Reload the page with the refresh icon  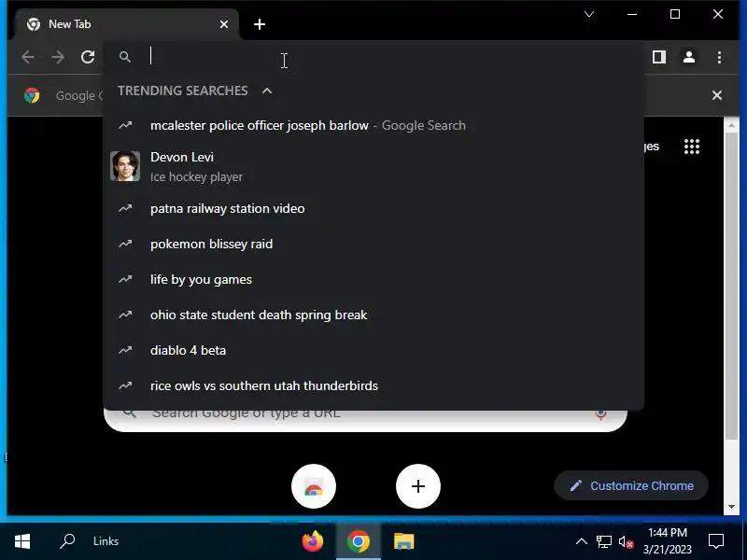(88, 57)
